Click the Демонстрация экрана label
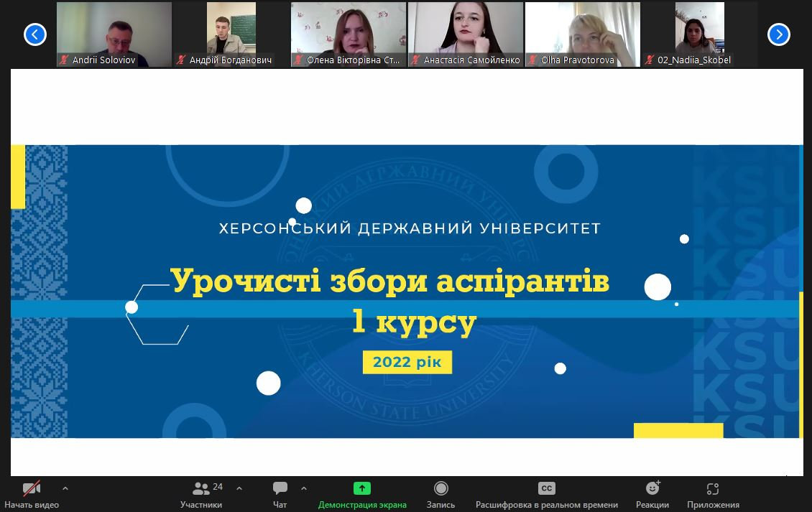 (362, 505)
